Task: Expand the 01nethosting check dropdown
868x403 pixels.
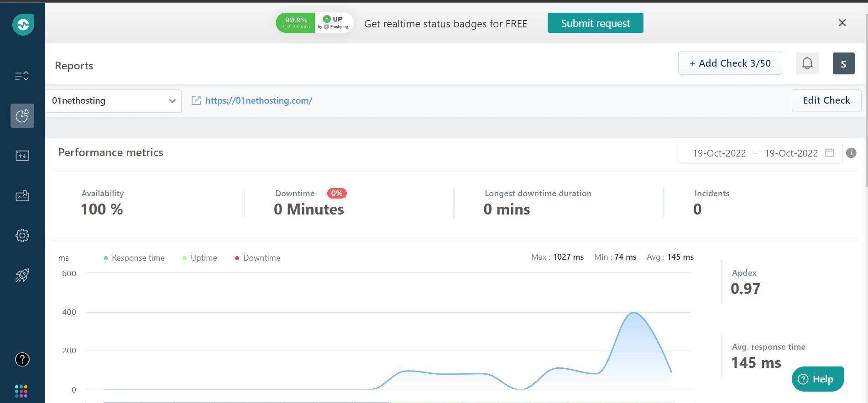Action: click(113, 101)
